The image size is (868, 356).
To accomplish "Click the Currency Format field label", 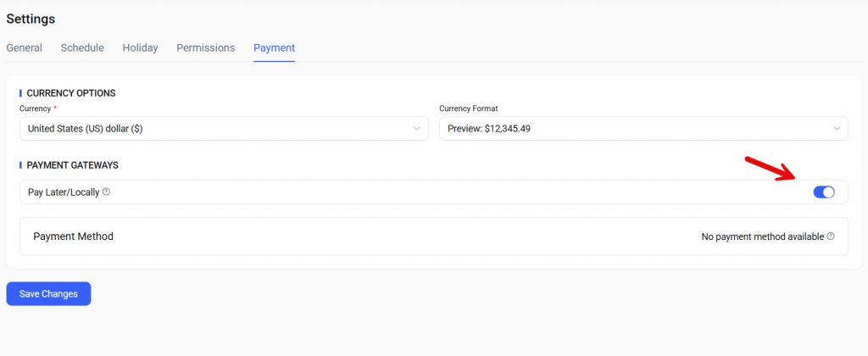I will [468, 109].
